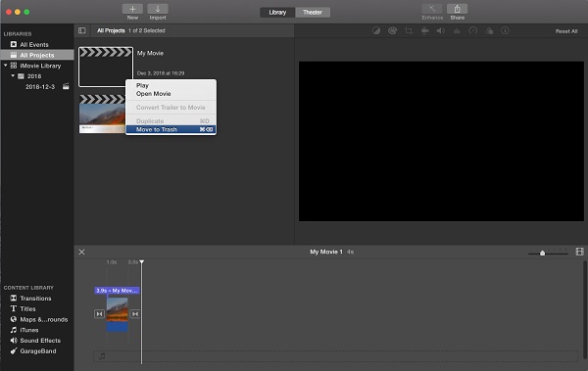Open the GarageBand content browser

point(37,351)
